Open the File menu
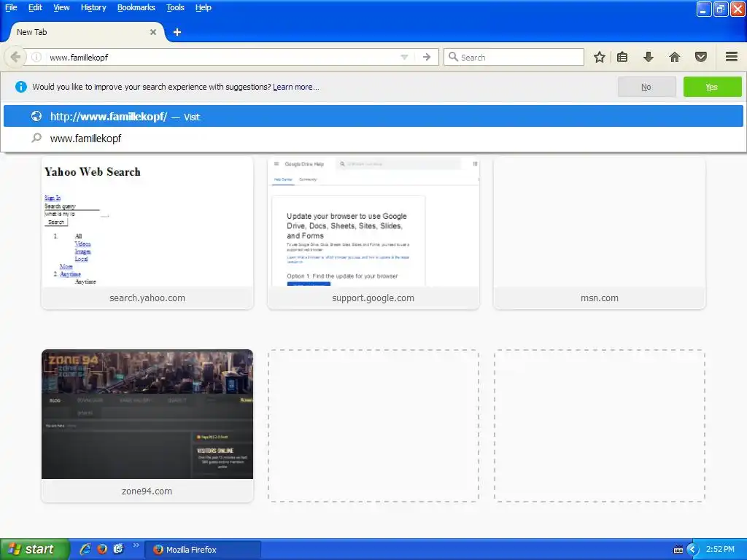 pyautogui.click(x=11, y=7)
